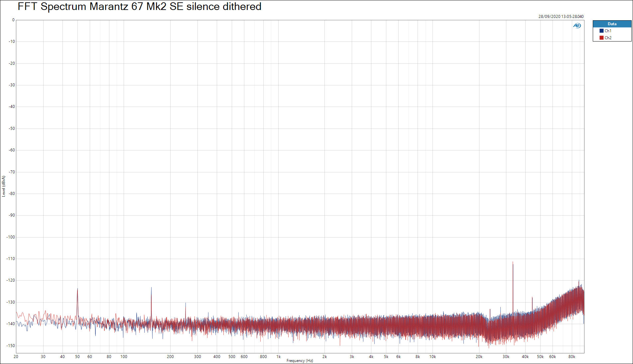Click the blue spike between 100 and 200 Hz

tap(151, 292)
